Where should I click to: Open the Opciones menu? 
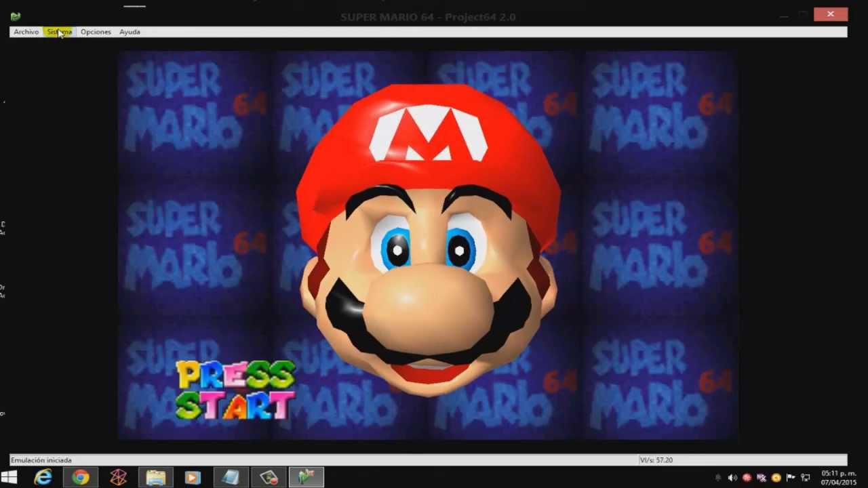click(96, 32)
